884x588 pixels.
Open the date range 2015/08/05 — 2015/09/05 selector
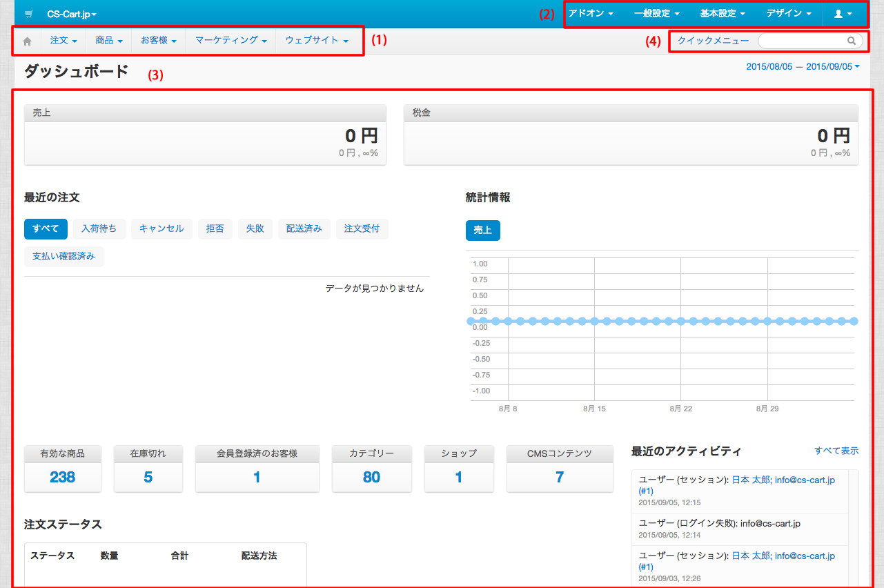pos(803,67)
